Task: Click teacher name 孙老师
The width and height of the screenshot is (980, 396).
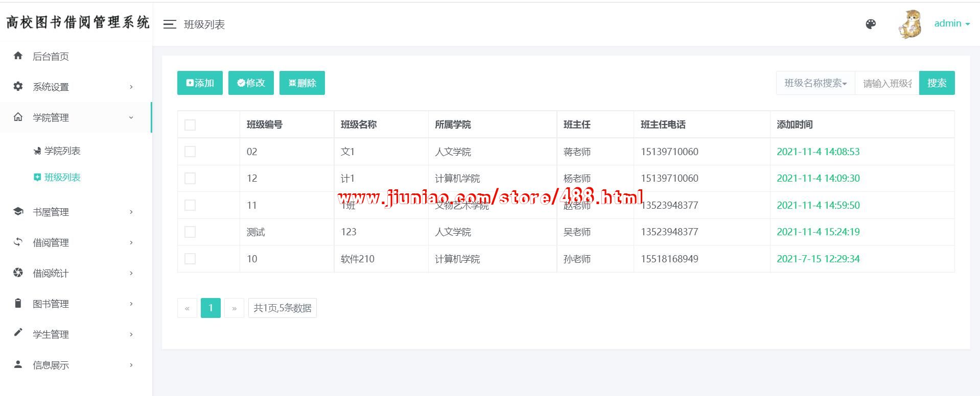Action: (x=577, y=259)
